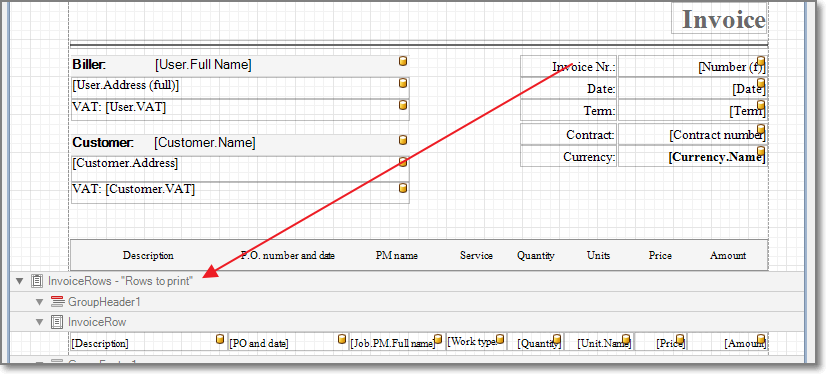Select the InvoiceRows "Rows to print" band title
This screenshot has height=374, width=826.
[121, 281]
